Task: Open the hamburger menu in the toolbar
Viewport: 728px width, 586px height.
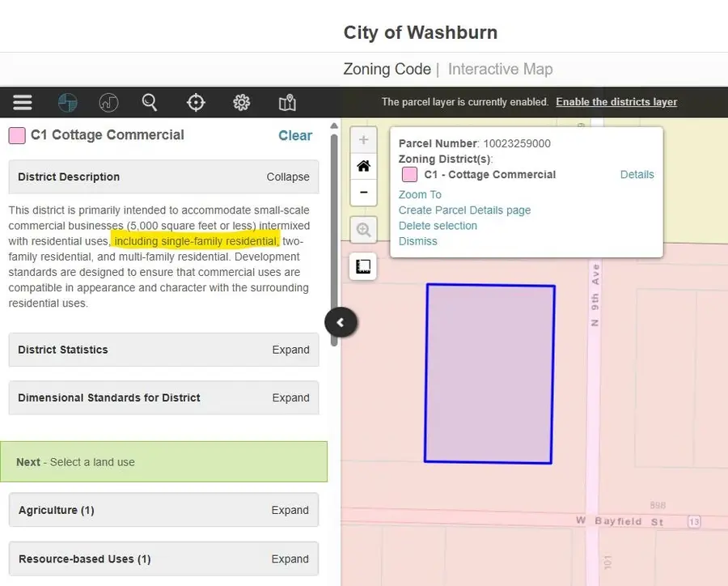Action: click(23, 102)
